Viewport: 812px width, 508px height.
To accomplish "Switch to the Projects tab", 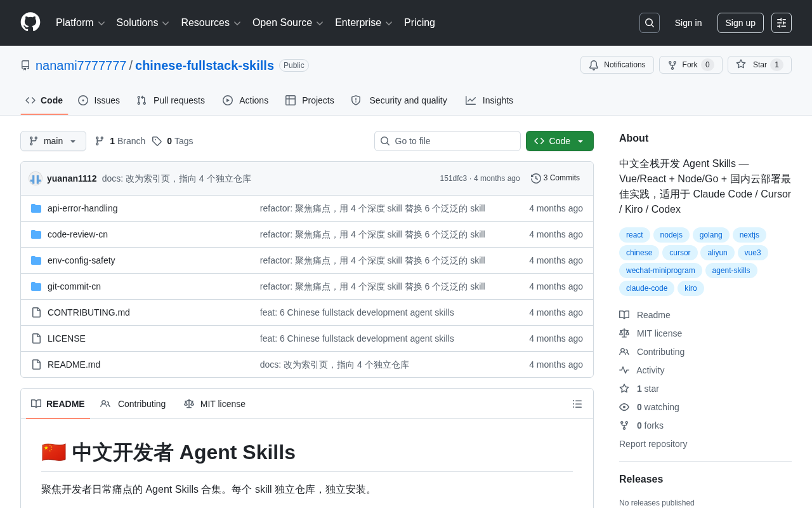I will point(310,100).
